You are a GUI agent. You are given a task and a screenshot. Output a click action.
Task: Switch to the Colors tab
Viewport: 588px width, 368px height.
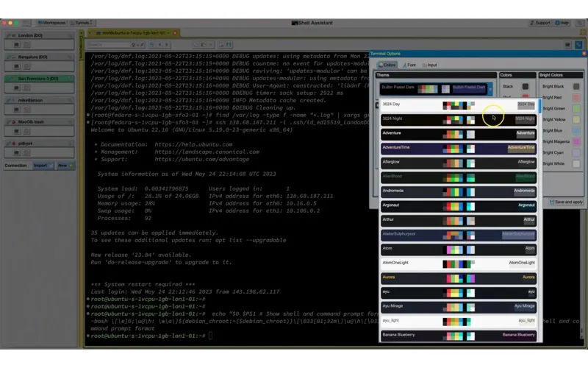tap(387, 65)
